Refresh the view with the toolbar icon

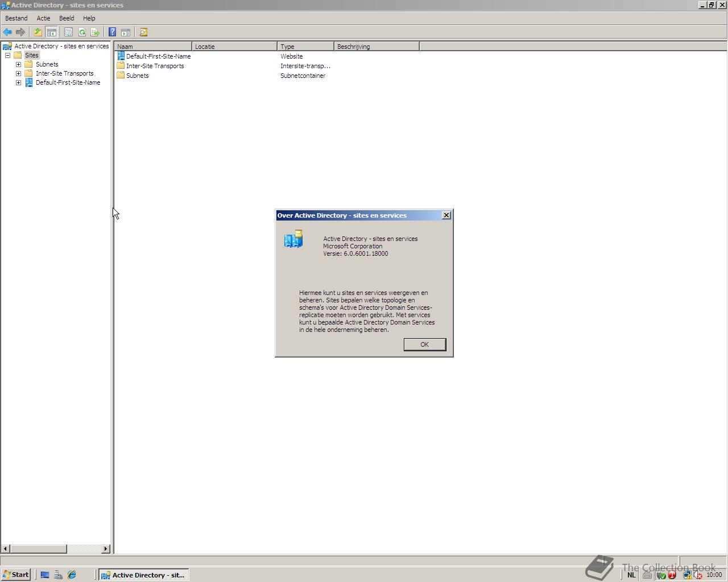point(82,32)
